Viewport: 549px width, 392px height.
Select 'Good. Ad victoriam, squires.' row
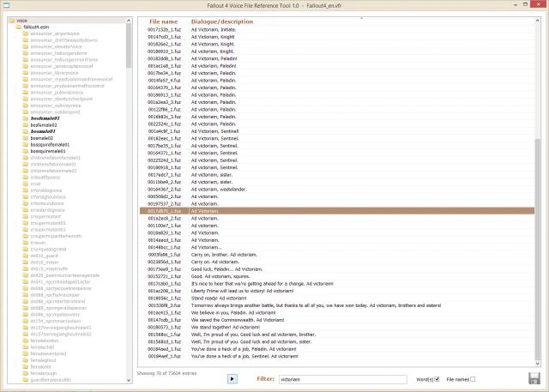pyautogui.click(x=337, y=276)
